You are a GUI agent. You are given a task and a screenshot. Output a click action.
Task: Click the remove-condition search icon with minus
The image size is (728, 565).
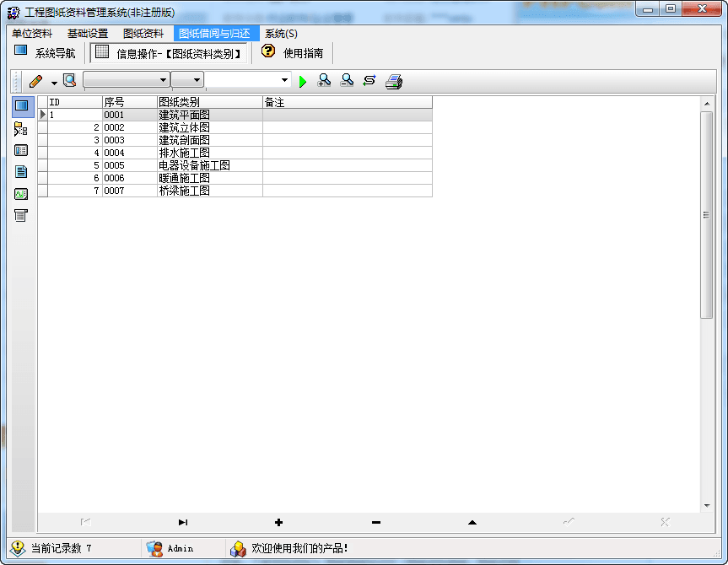point(347,81)
